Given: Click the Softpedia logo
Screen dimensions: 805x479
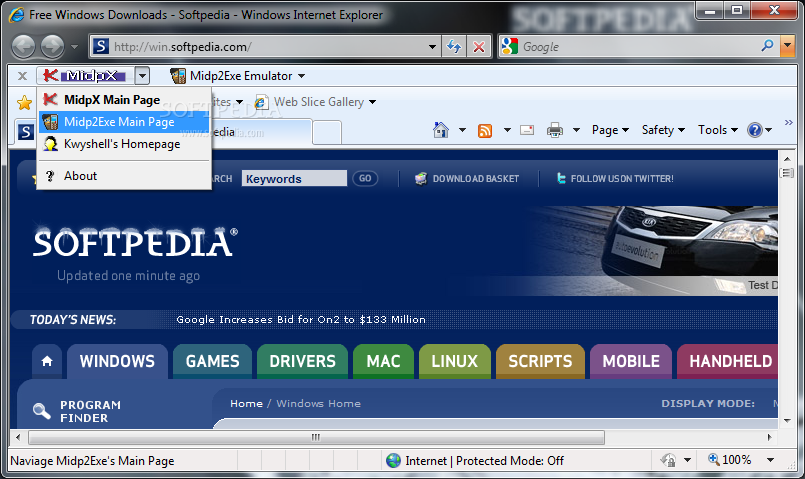Looking at the screenshot, I should [x=135, y=243].
